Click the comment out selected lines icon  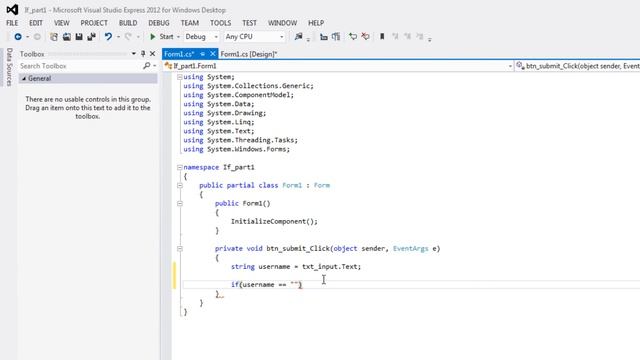coord(353,37)
